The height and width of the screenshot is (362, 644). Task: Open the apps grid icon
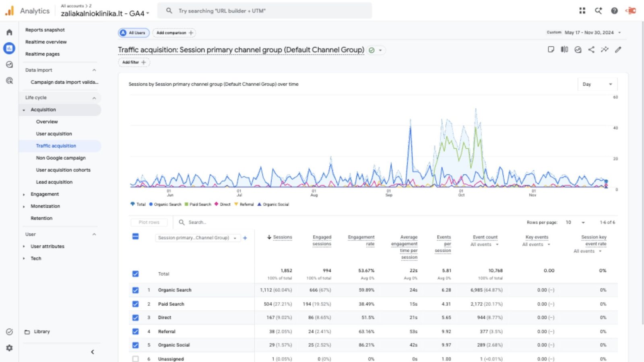coord(582,11)
